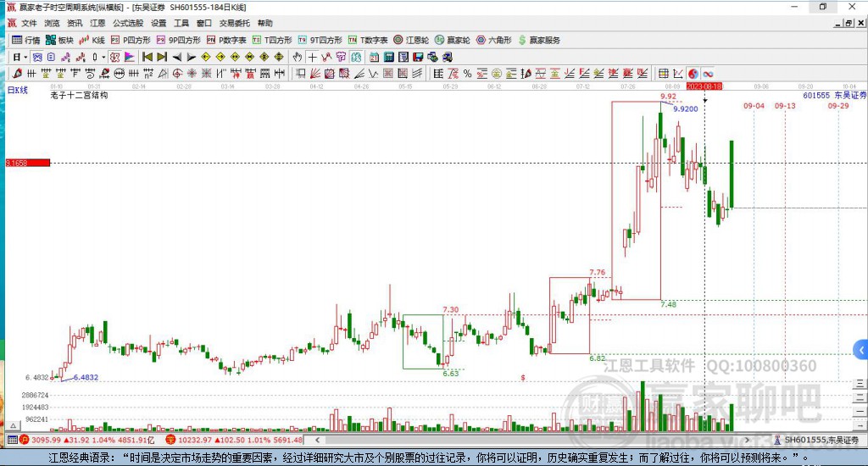Open 赢家服务 service link
Viewport: 868px width, 466px height.
coord(539,40)
